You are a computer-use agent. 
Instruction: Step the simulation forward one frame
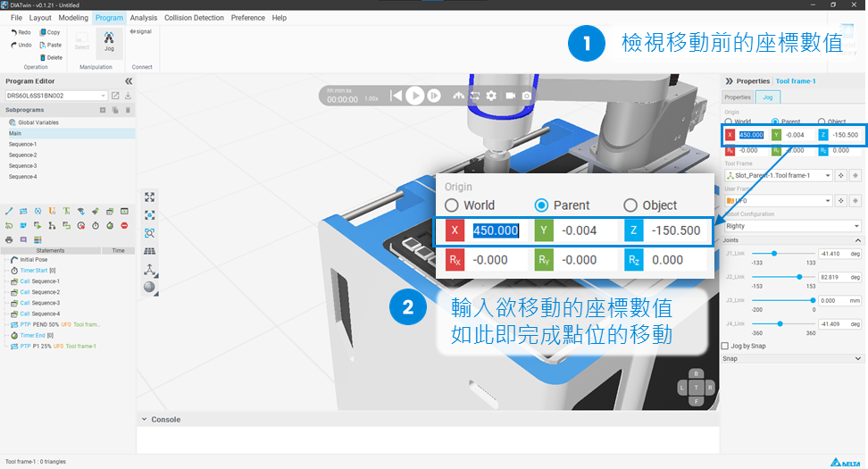click(434, 96)
